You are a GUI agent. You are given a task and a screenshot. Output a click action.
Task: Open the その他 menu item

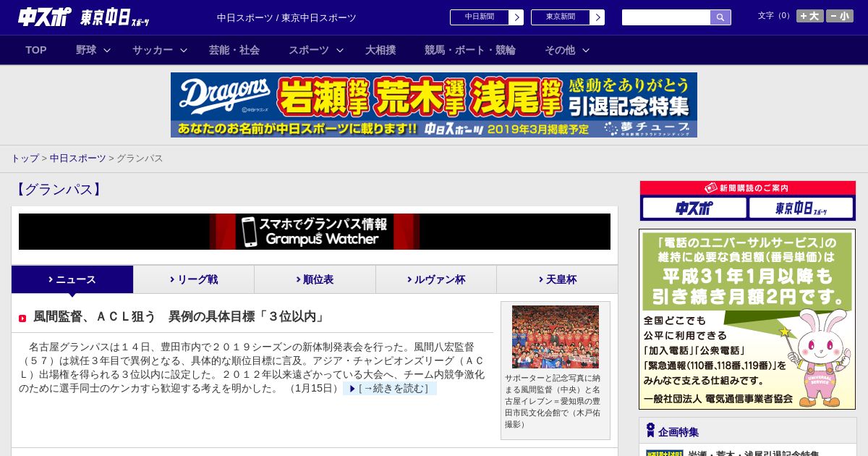pyautogui.click(x=560, y=50)
